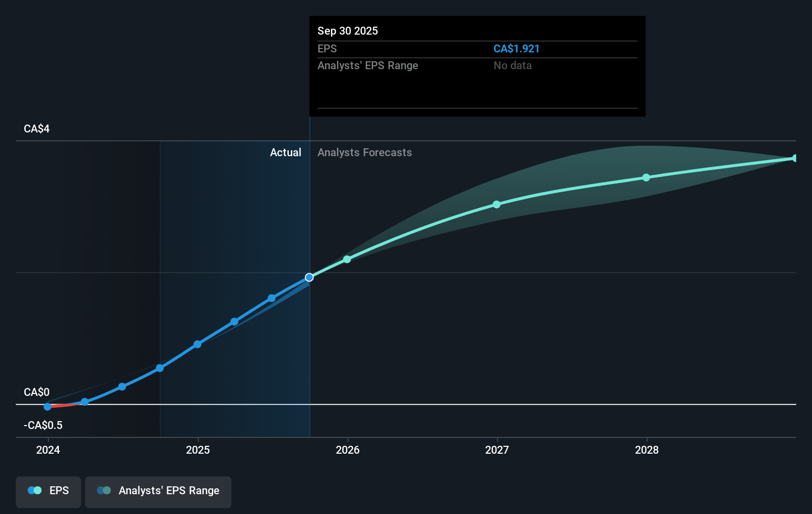
Task: Click the -CA$0.5 y-axis label
Action: click(x=43, y=426)
